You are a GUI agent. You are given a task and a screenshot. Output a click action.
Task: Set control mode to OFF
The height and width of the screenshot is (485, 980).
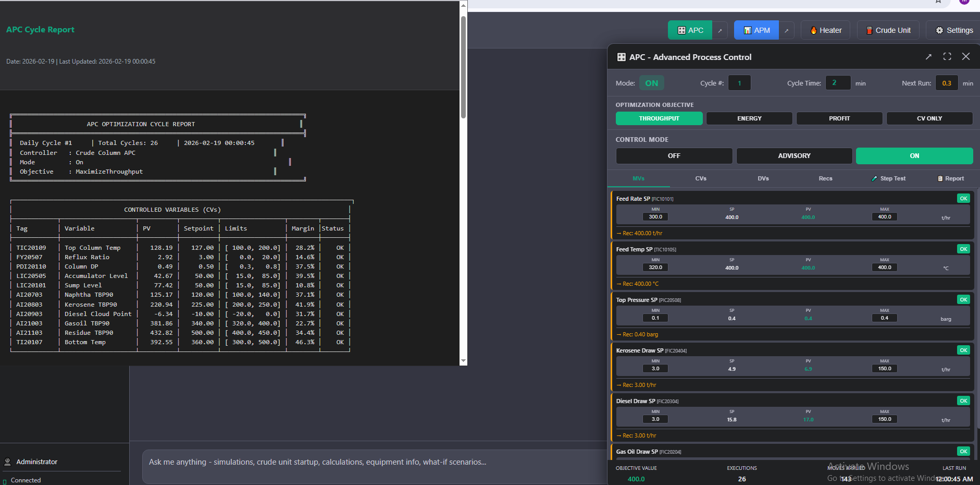pyautogui.click(x=674, y=156)
